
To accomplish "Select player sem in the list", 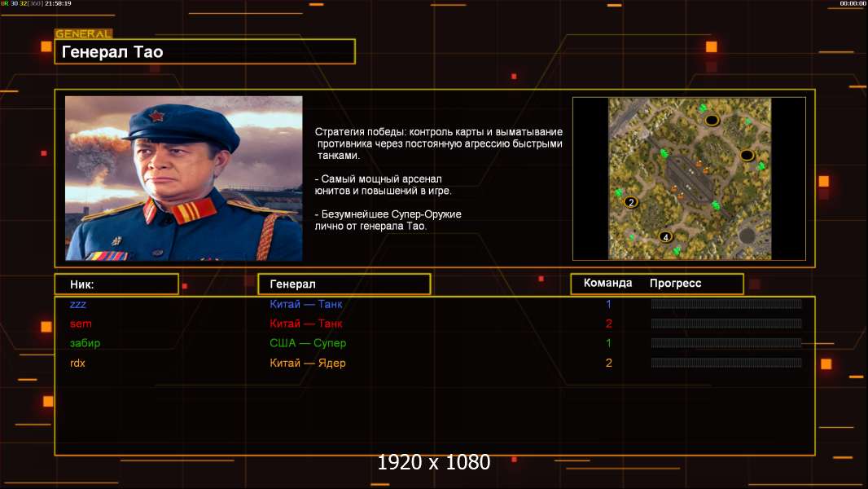I will point(81,324).
